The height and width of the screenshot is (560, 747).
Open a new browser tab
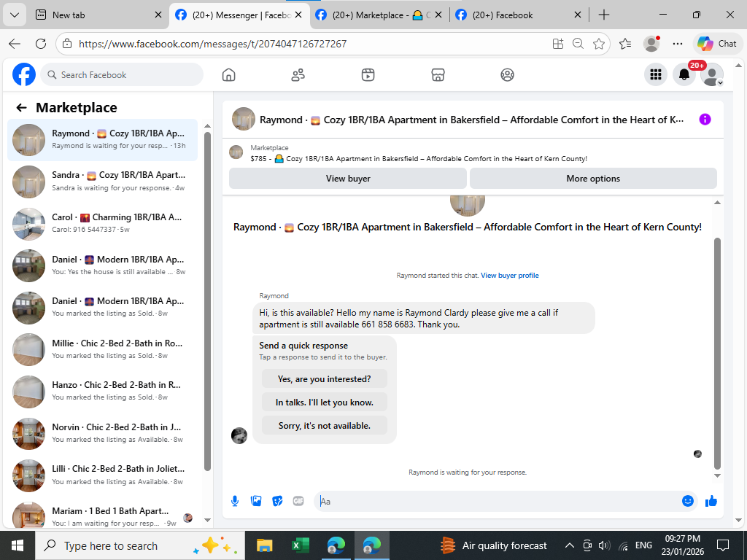[x=604, y=15]
